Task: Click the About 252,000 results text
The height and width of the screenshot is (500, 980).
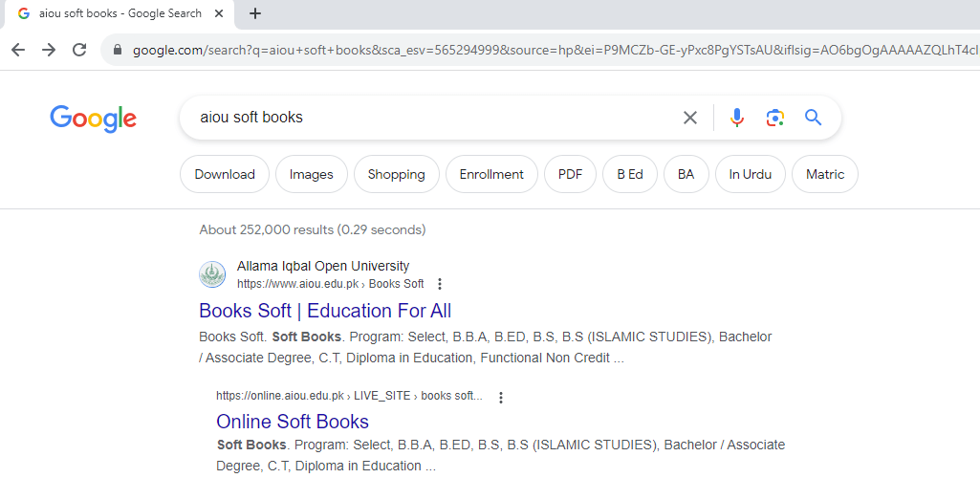Action: pyautogui.click(x=313, y=229)
